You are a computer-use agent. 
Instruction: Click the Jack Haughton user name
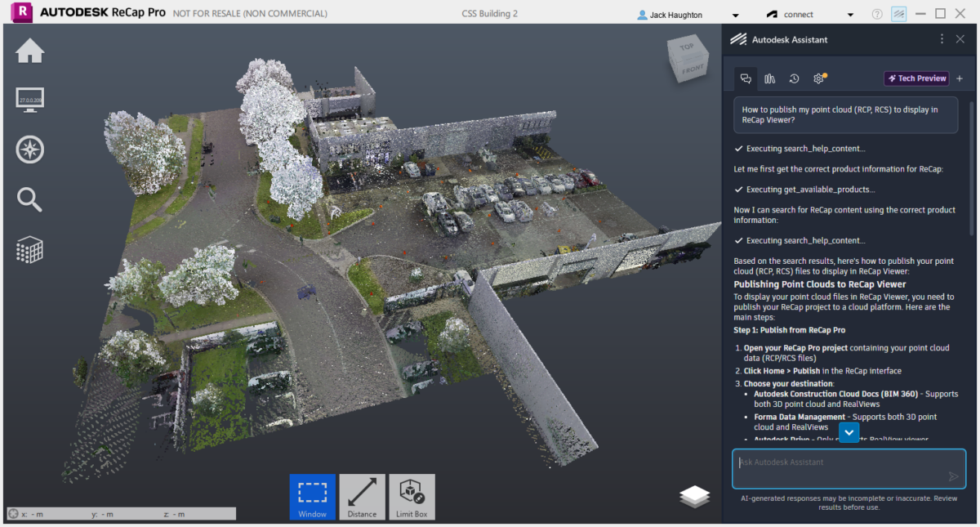coord(675,15)
